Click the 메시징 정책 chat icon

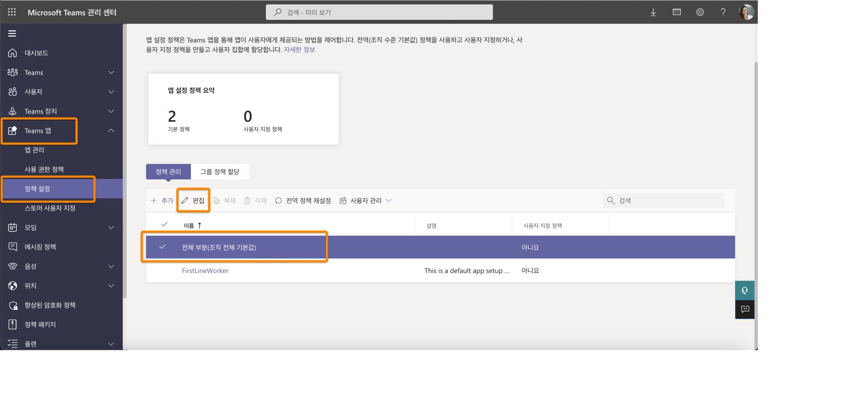point(13,247)
